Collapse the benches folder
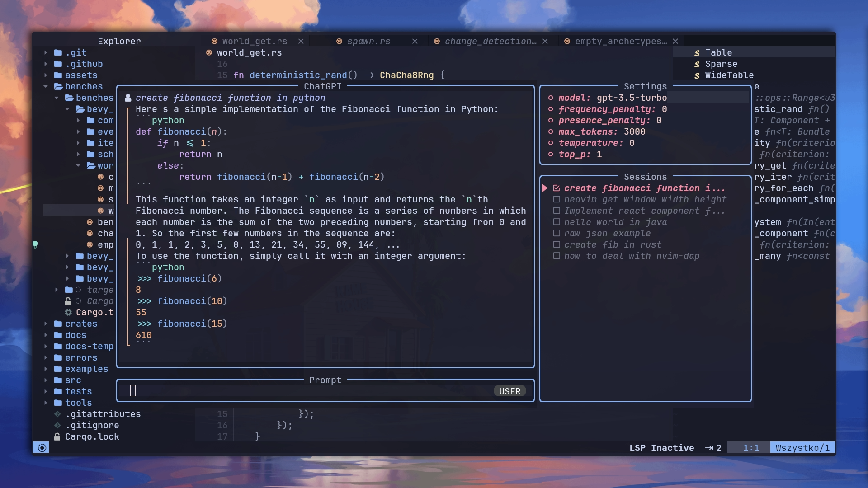868x488 pixels. [45, 86]
